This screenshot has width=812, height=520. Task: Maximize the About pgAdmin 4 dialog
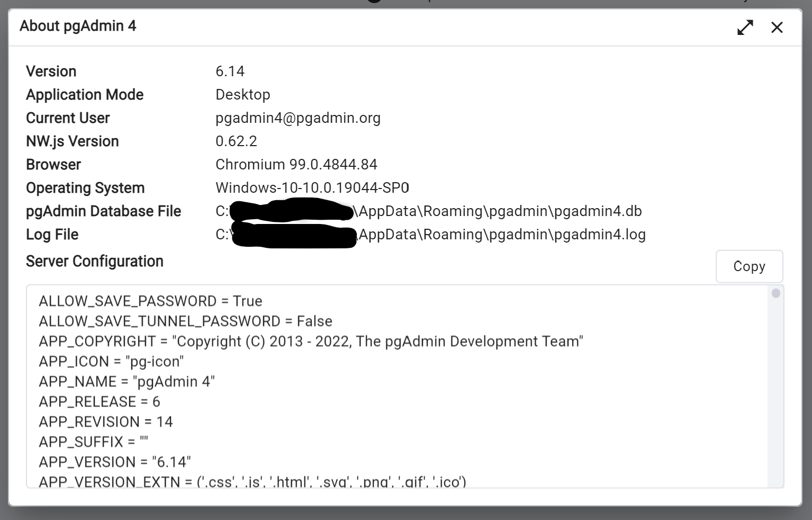745,28
